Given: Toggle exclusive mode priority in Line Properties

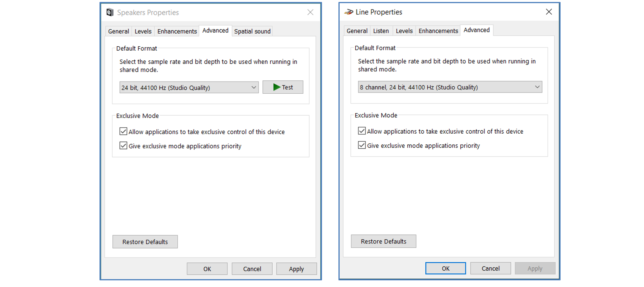Looking at the screenshot, I should pyautogui.click(x=362, y=145).
